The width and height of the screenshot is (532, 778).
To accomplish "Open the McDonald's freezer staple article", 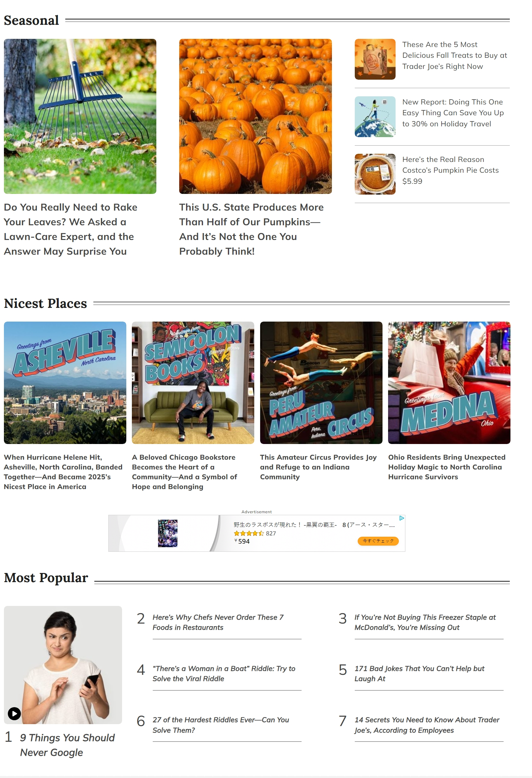I will 425,622.
